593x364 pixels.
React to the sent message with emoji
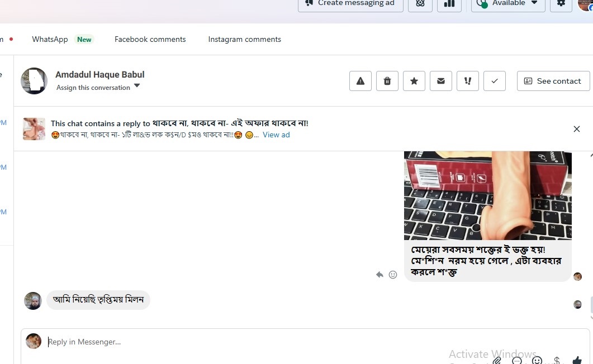(x=393, y=275)
